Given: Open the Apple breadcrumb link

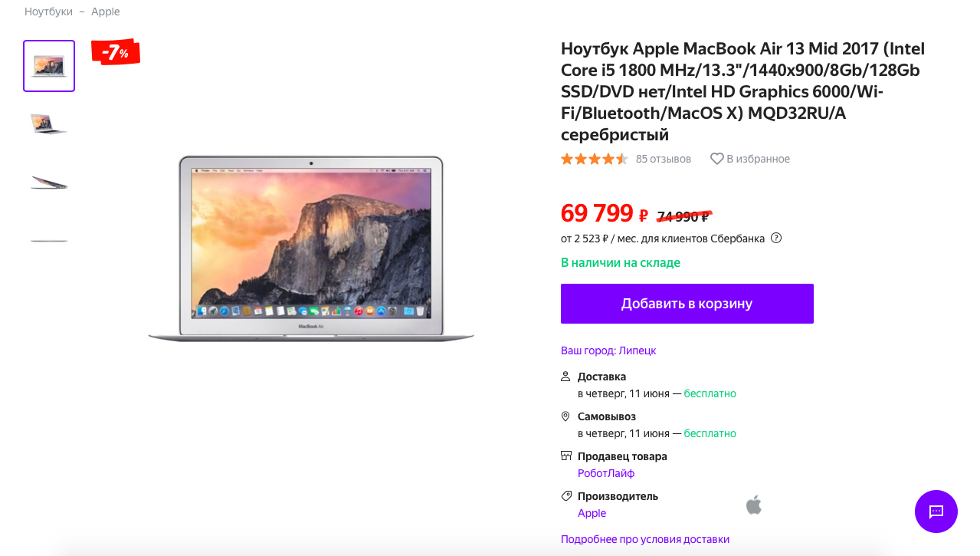Looking at the screenshot, I should tap(106, 12).
